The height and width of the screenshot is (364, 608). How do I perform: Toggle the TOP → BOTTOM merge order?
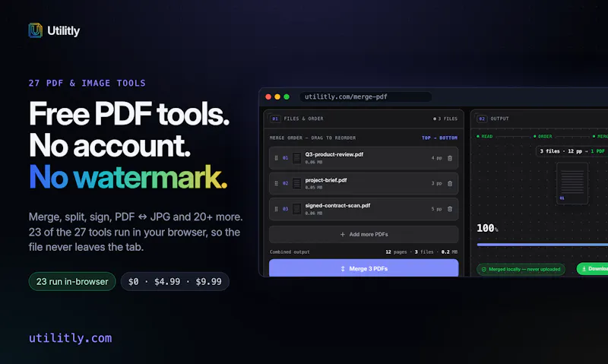point(439,138)
